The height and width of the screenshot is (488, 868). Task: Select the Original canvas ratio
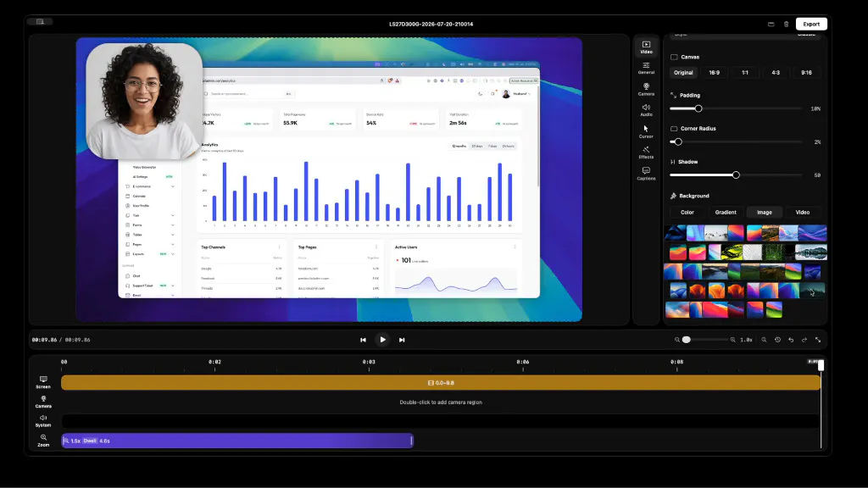point(683,73)
